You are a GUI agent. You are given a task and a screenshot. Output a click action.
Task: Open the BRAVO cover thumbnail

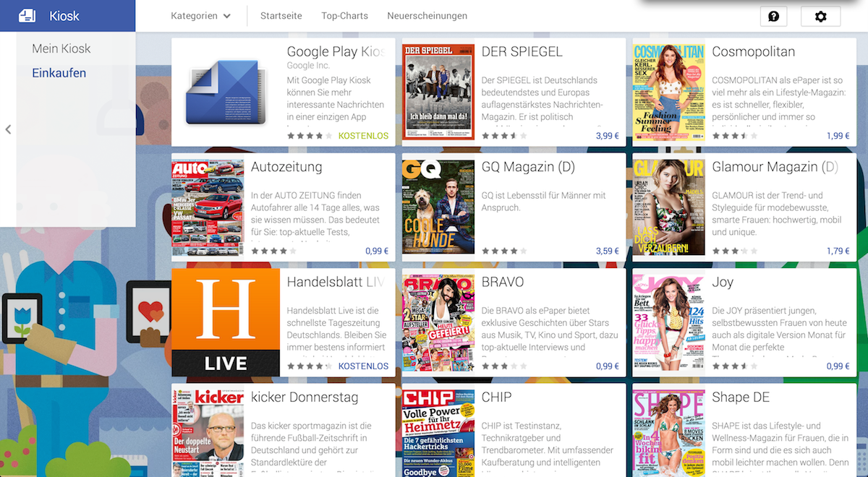coord(438,322)
